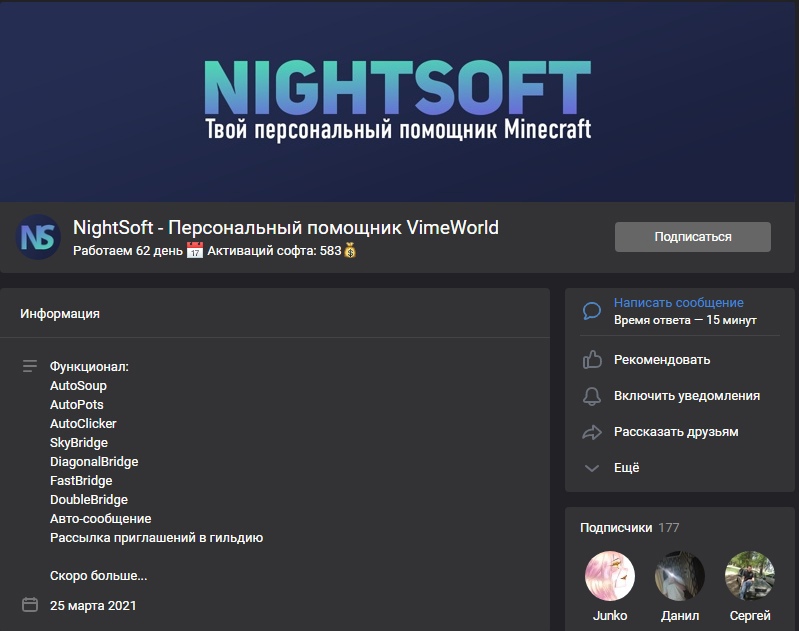Open Данил subscriber avatar
The width and height of the screenshot is (799, 631).
point(680,576)
